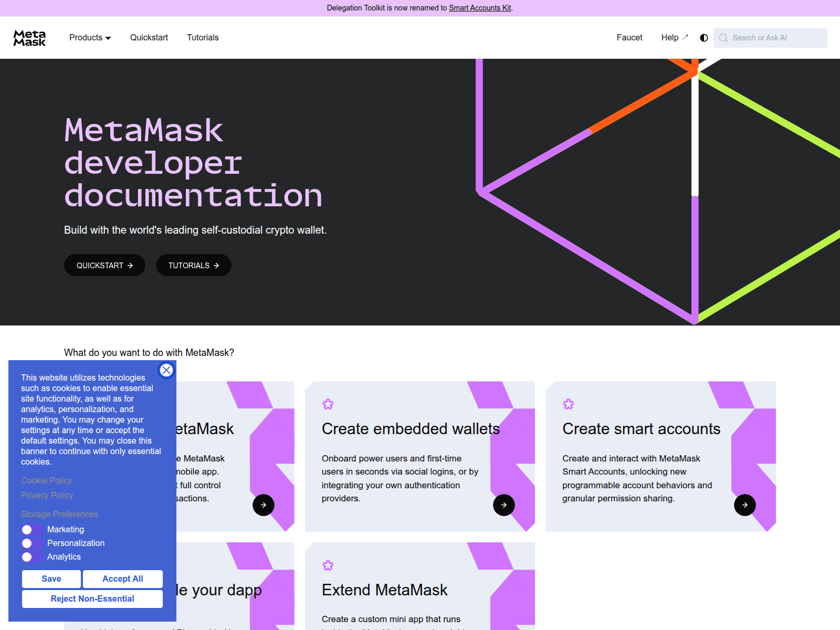The height and width of the screenshot is (630, 840).
Task: Click the TUTORIALS hero button
Action: tap(194, 266)
